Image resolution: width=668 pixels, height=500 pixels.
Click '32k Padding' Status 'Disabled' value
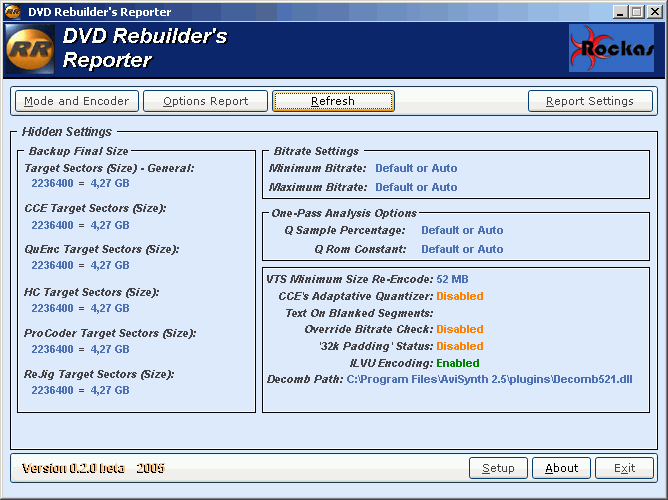coord(460,346)
